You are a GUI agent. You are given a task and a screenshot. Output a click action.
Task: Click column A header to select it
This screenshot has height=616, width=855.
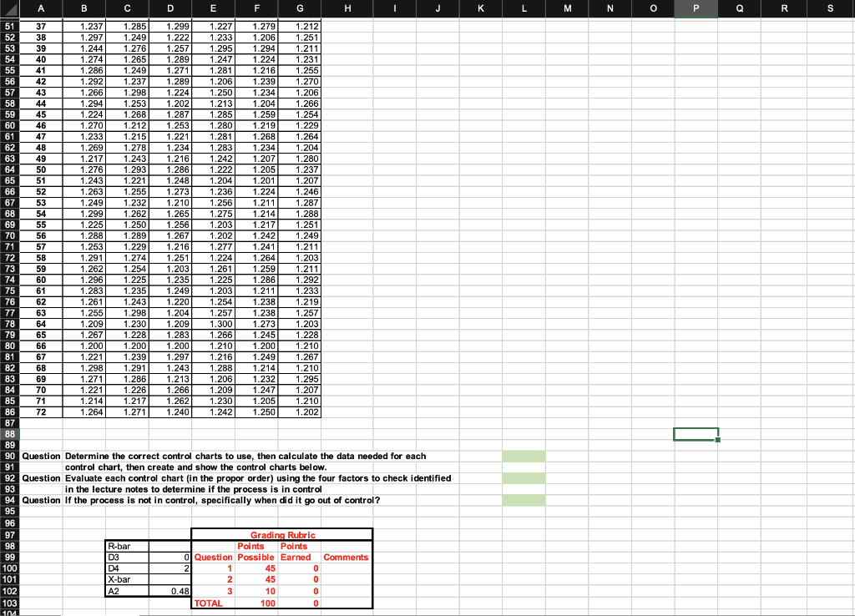(41, 9)
